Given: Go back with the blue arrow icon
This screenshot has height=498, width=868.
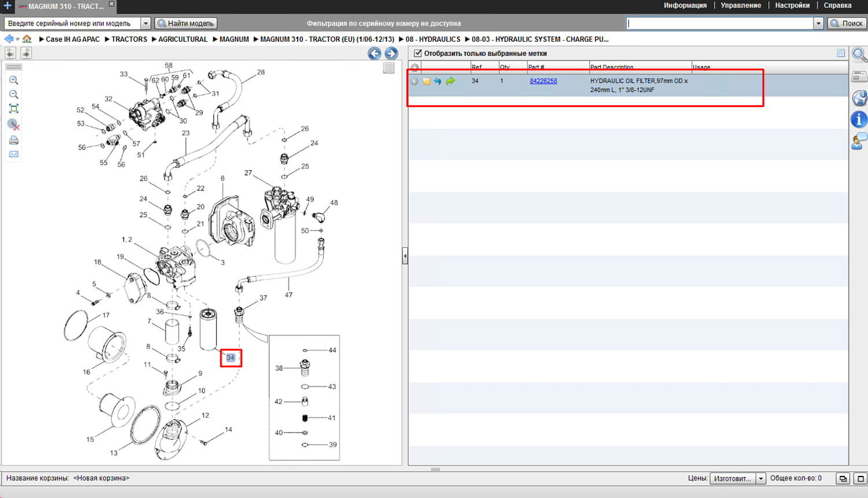Looking at the screenshot, I should (9, 39).
